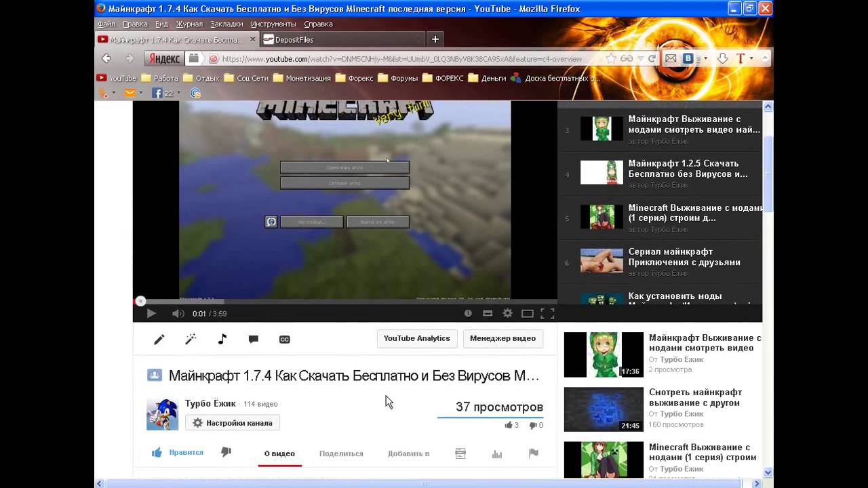Click the page vertical scrollbar down arrow
Viewport: 868px width, 488px height.
[x=768, y=472]
